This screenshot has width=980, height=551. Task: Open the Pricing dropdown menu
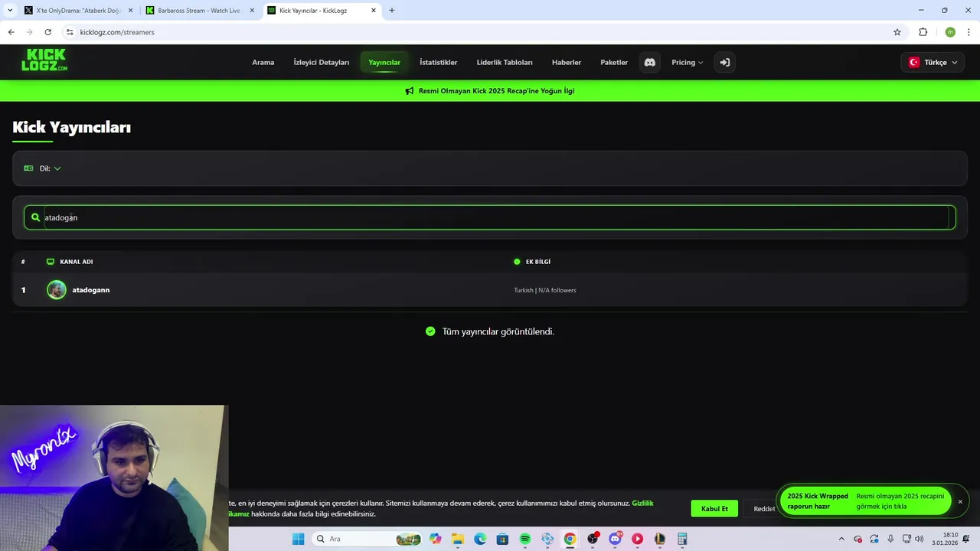click(x=687, y=63)
